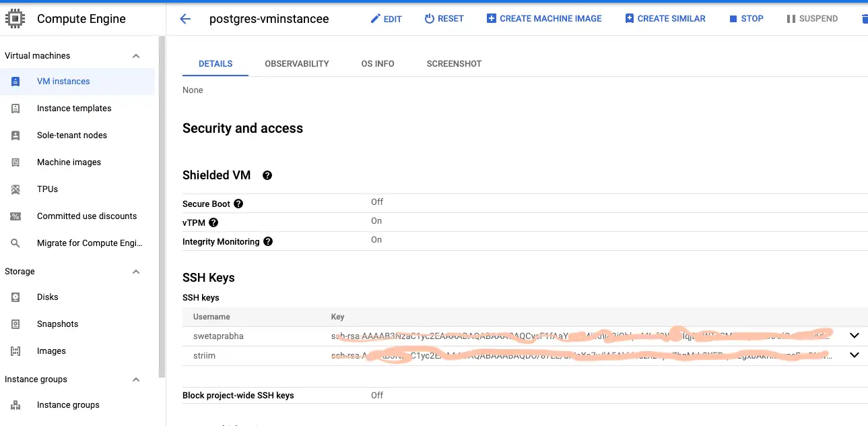868x426 pixels.
Task: Click the Integrity Monitoring help icon
Action: point(268,241)
